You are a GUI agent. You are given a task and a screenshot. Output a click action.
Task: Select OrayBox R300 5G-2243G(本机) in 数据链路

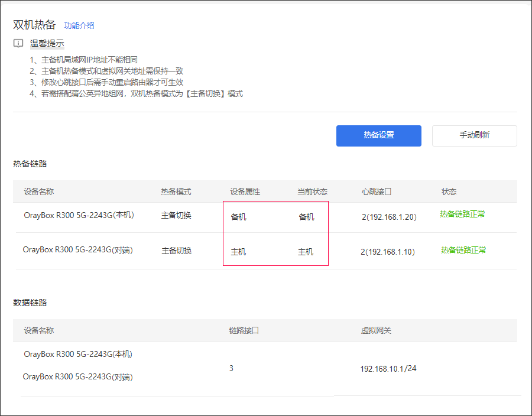click(78, 355)
